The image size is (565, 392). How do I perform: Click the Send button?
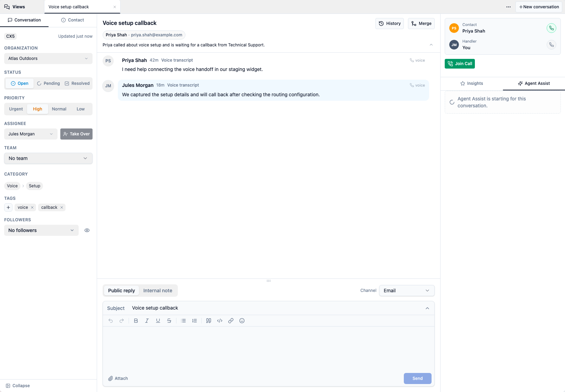pos(417,378)
